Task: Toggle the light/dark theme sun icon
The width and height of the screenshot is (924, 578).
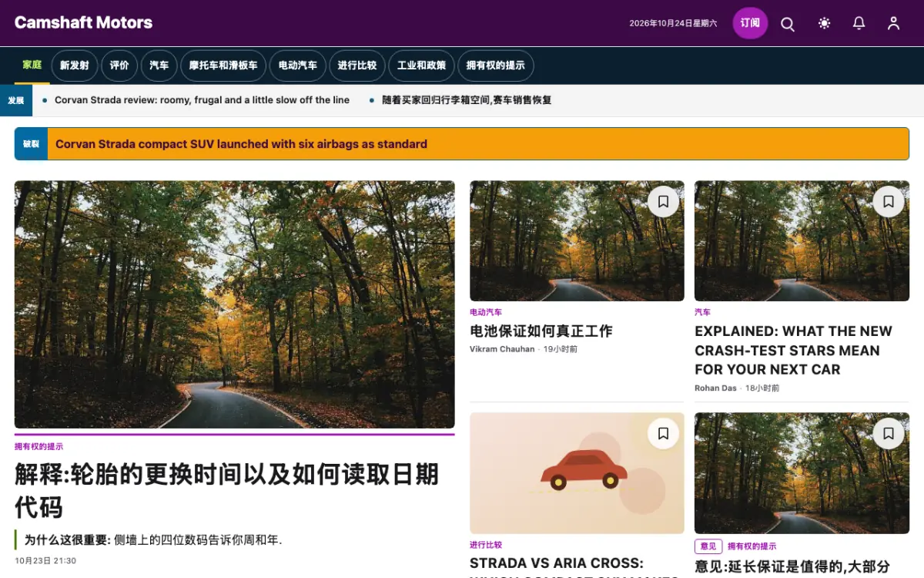Action: pyautogui.click(x=825, y=23)
